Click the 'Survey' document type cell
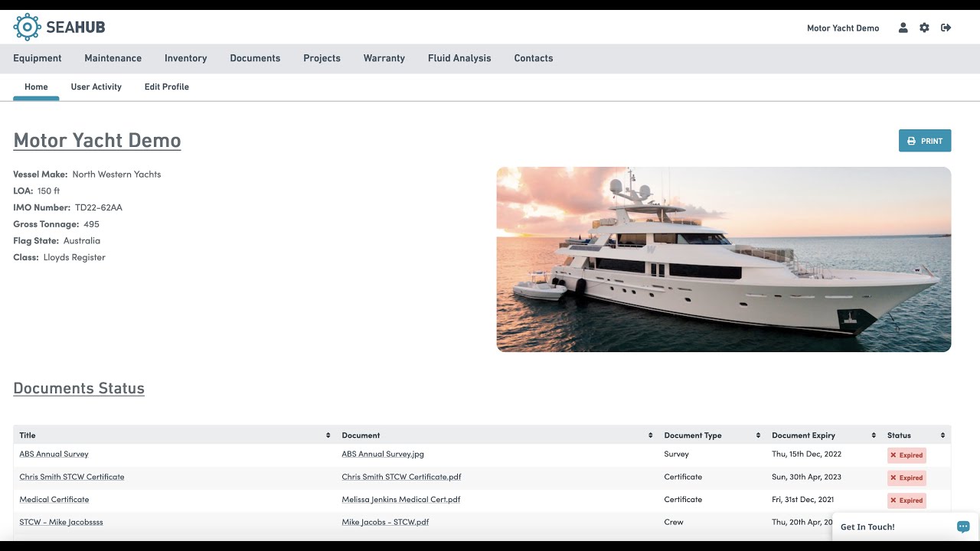 (x=677, y=454)
